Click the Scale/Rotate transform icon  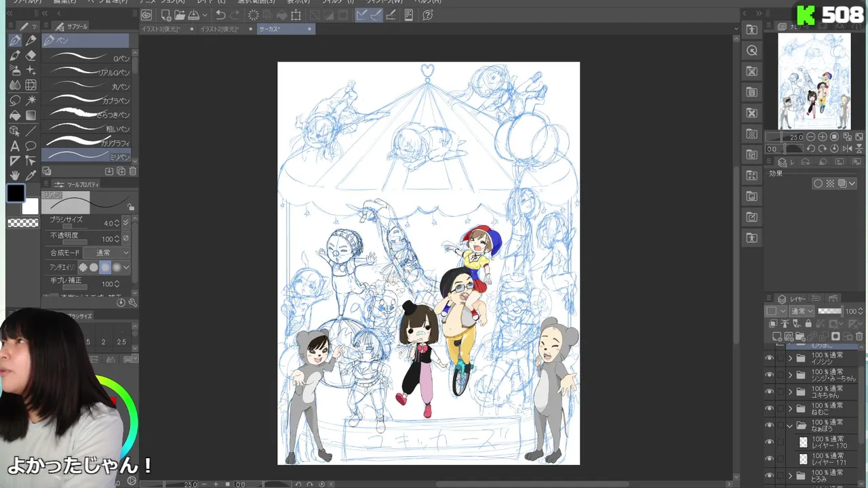point(296,15)
